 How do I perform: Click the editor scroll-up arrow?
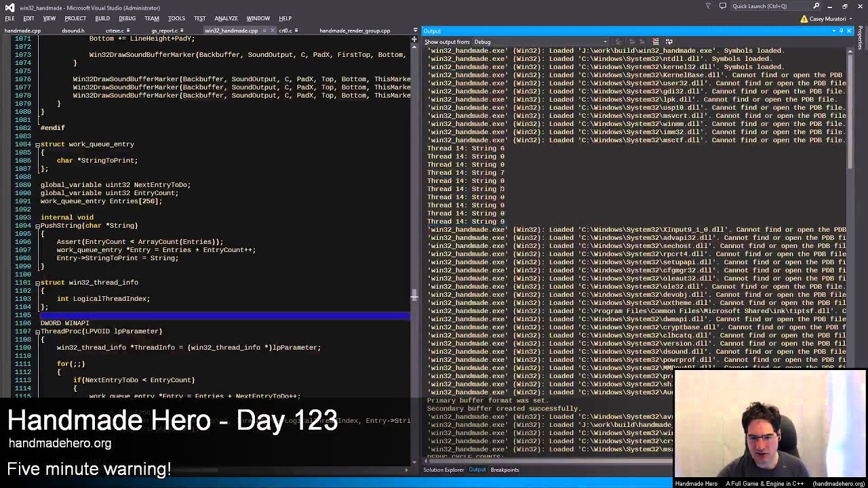click(x=414, y=47)
